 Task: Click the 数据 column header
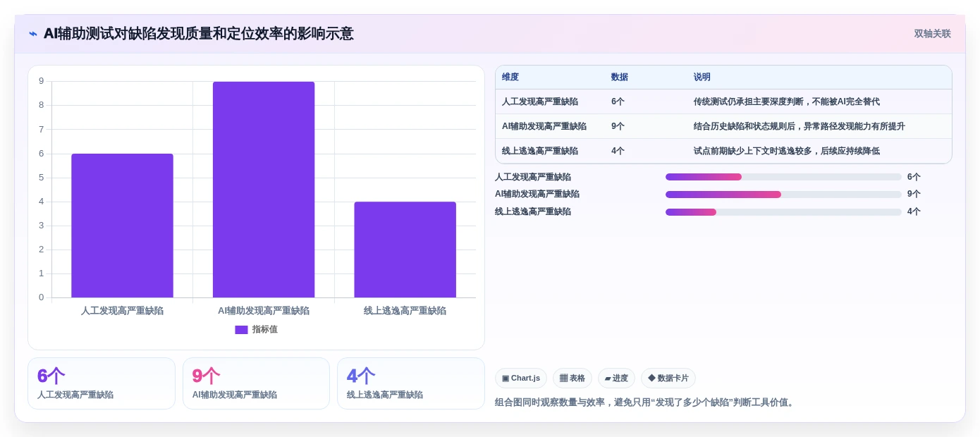click(620, 77)
